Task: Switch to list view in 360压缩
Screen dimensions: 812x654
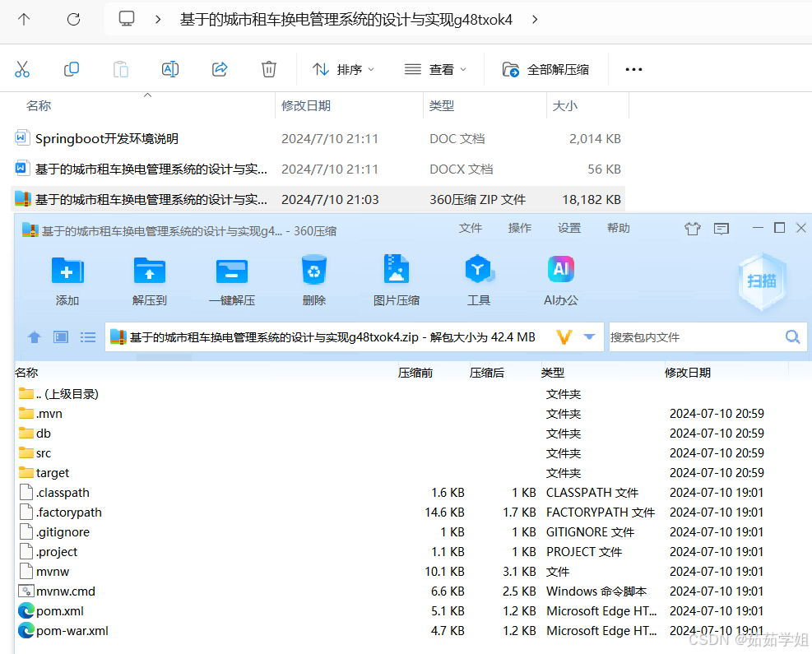Action: click(x=88, y=337)
